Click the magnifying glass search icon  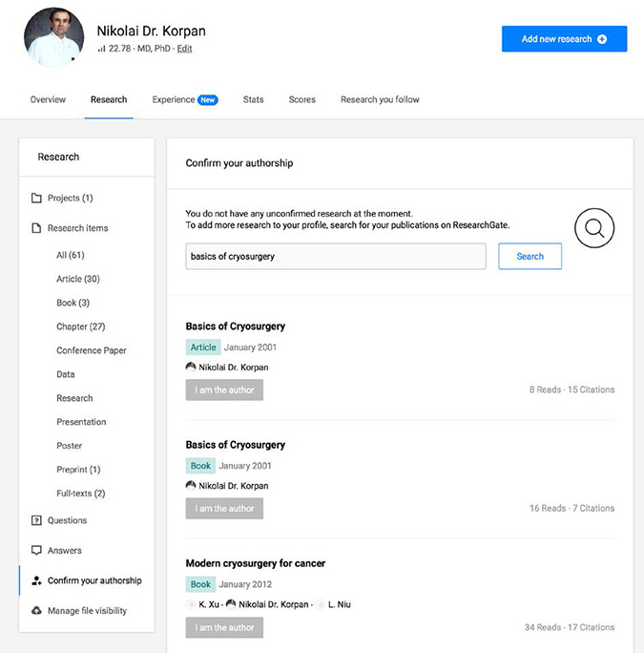coord(593,228)
